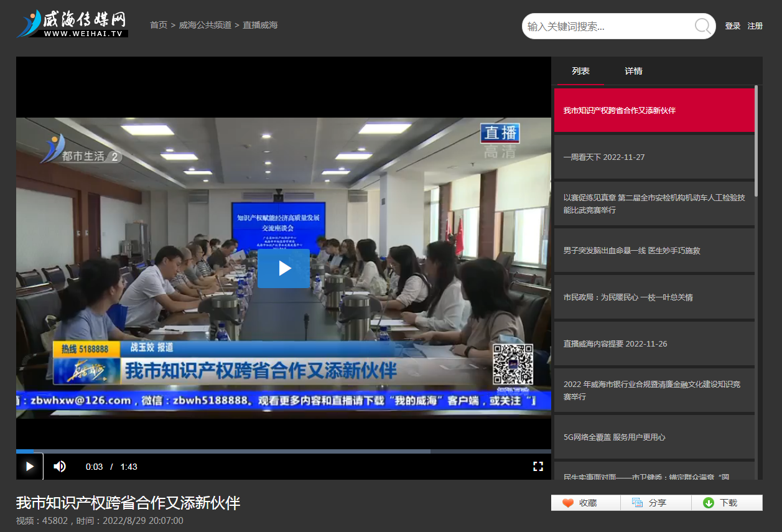Click the 下载 download button
Image resolution: width=782 pixels, height=532 pixels.
click(727, 503)
